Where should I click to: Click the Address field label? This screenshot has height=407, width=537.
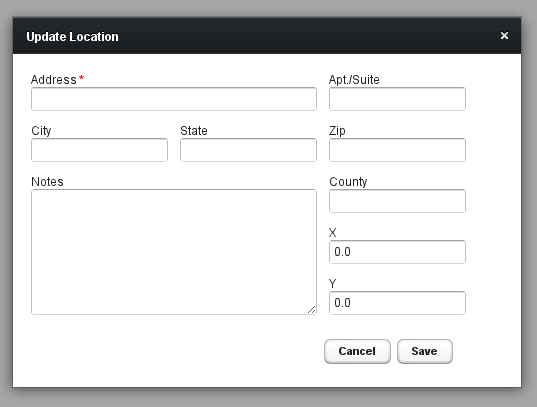coord(54,79)
